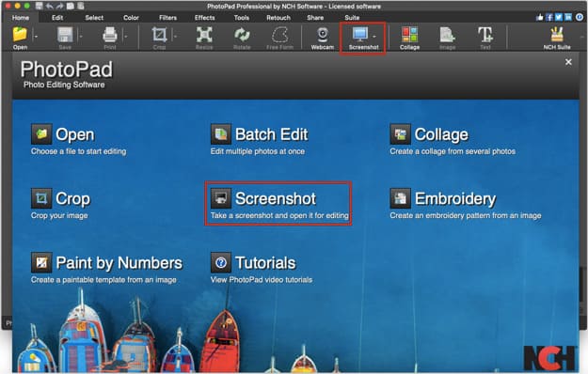Click 'View PhotoPad video tutorials' text
Screen dimensions: 588x374
(262, 280)
